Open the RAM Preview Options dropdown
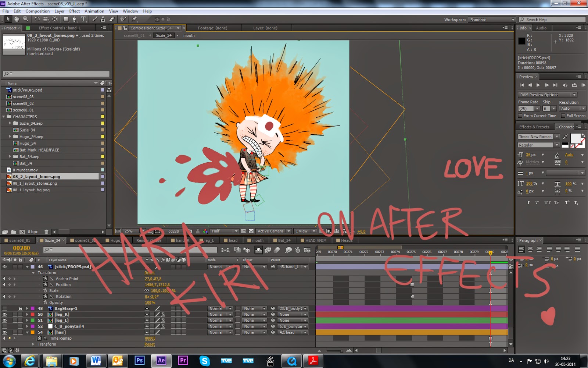This screenshot has width=588, height=368. [x=547, y=95]
